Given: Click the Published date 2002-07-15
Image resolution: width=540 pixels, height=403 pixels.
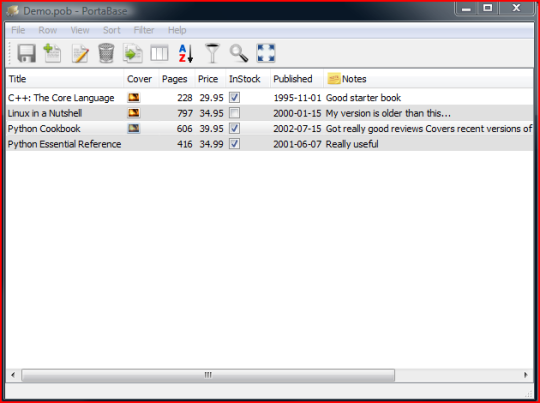Looking at the screenshot, I should (297, 129).
